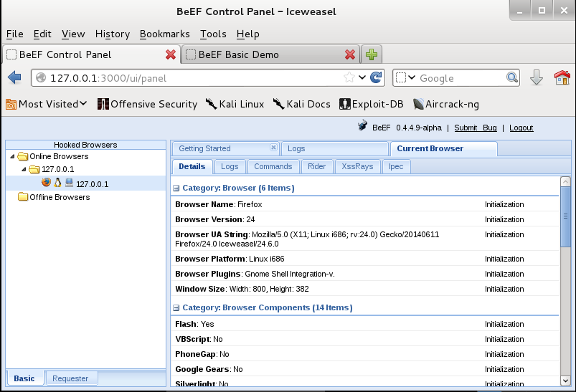Image resolution: width=576 pixels, height=392 pixels.
Task: Close the BeEF Control Panel tab
Action: 171,54
